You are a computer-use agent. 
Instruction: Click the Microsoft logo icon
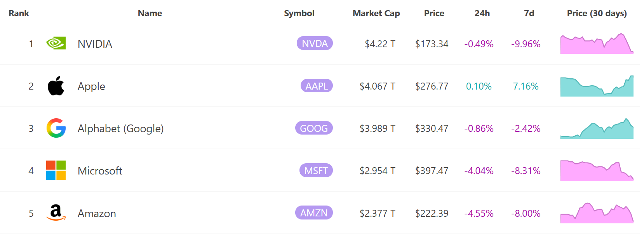(56, 170)
